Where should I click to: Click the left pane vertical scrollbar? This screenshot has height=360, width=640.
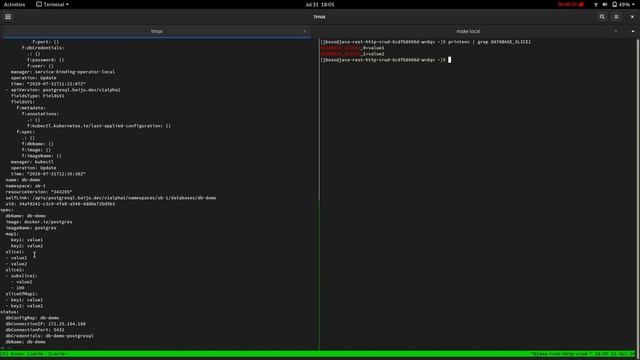click(318, 120)
